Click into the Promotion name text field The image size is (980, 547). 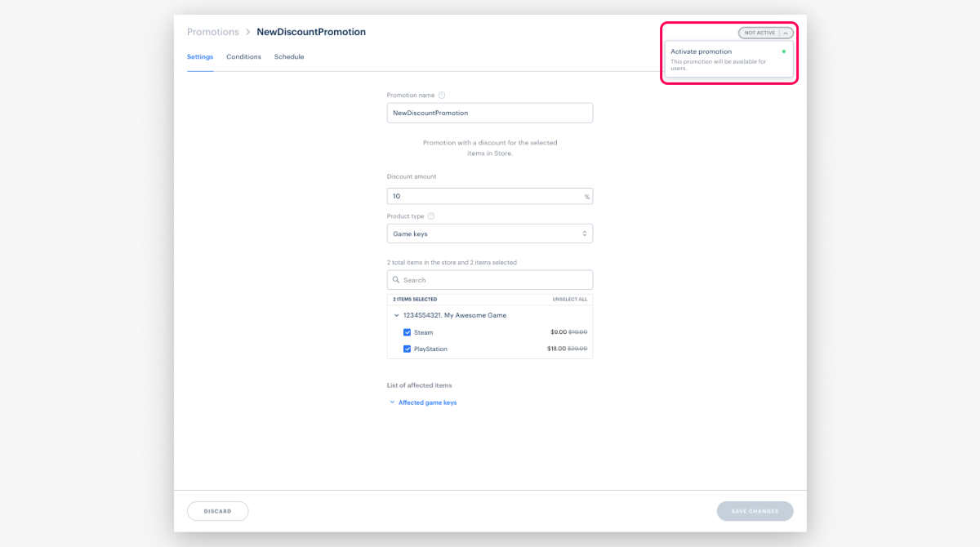coord(489,113)
